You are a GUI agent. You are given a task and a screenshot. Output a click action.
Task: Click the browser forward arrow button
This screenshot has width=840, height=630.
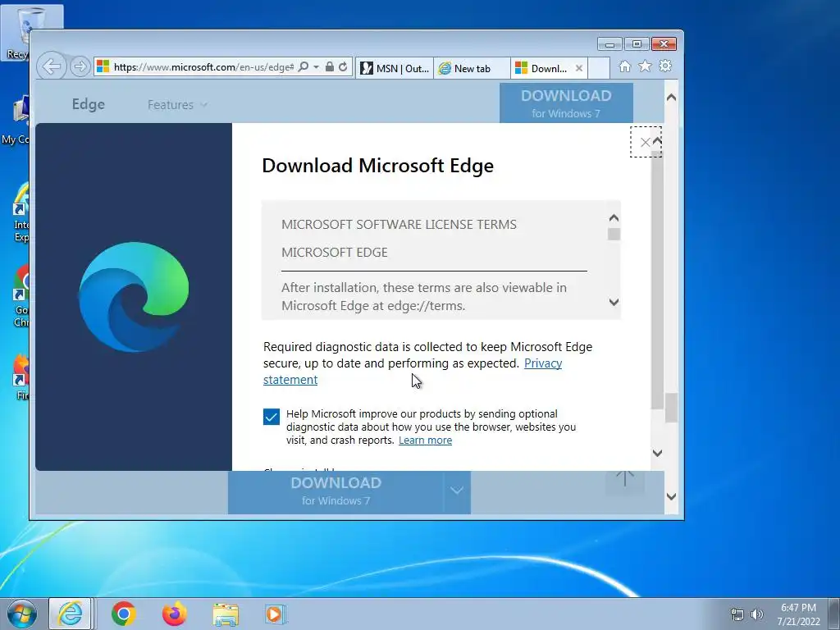tap(80, 66)
